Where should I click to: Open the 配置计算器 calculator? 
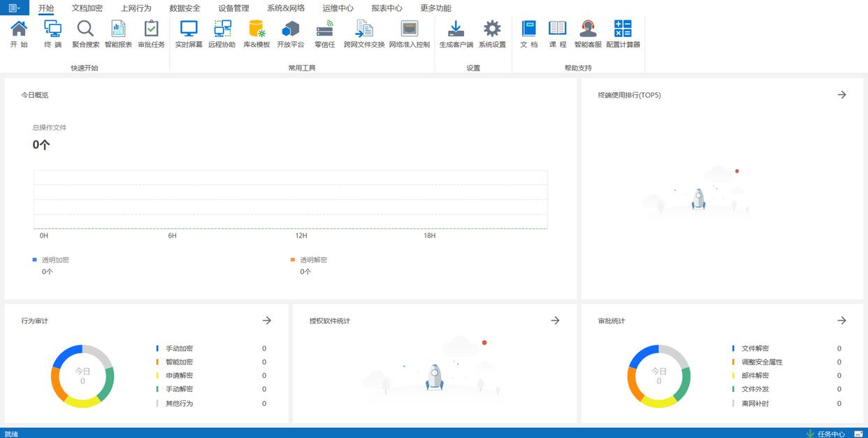tap(623, 29)
